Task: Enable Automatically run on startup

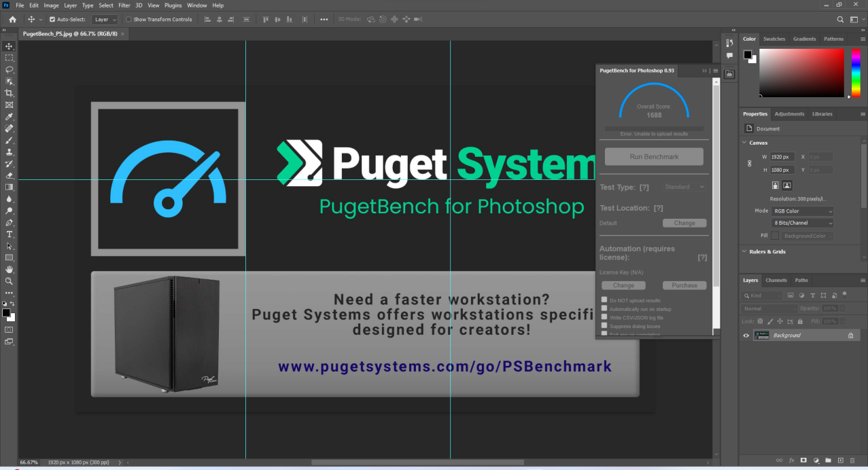Action: point(604,308)
